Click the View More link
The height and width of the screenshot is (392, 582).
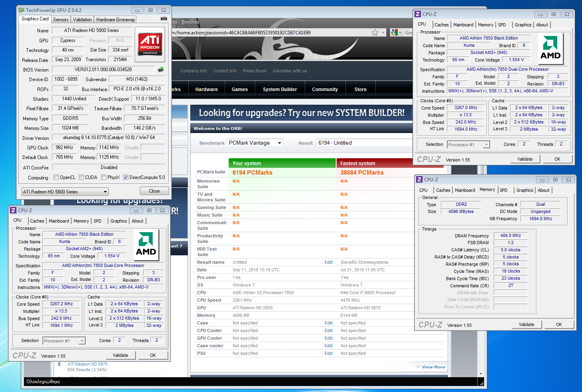pyautogui.click(x=433, y=367)
